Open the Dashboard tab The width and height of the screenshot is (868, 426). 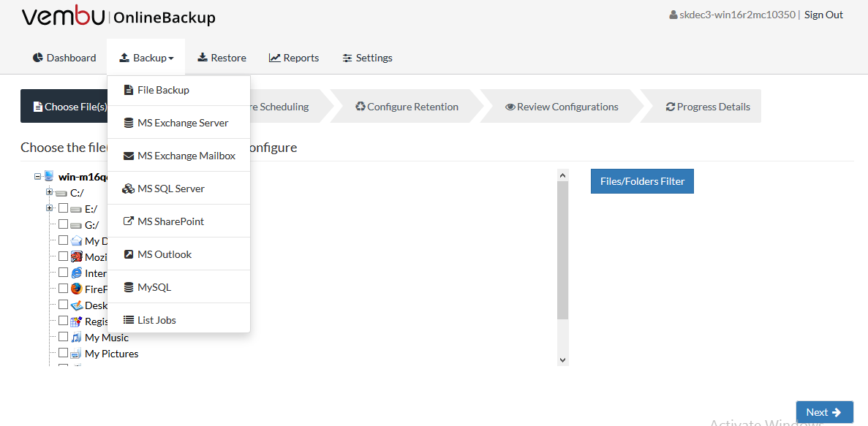[x=64, y=58]
